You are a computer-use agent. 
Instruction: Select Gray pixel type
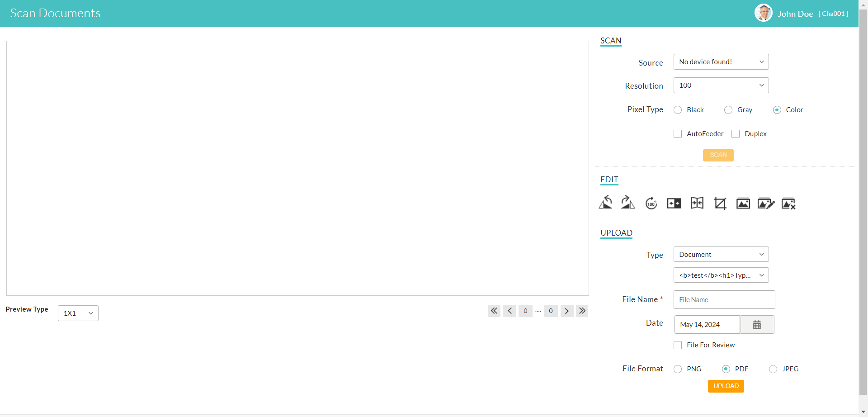coord(728,110)
